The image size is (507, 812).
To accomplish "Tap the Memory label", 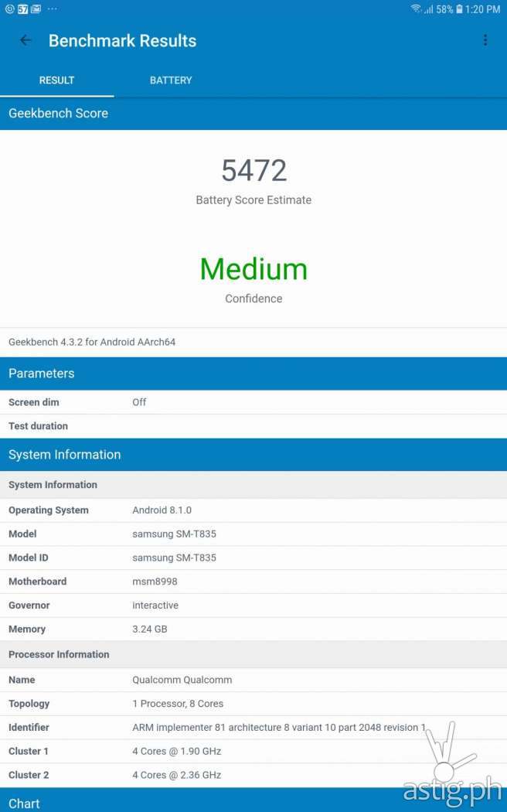I will point(27,629).
